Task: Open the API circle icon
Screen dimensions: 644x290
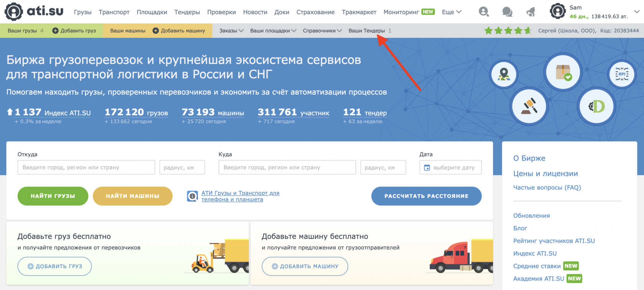Action: [x=622, y=74]
